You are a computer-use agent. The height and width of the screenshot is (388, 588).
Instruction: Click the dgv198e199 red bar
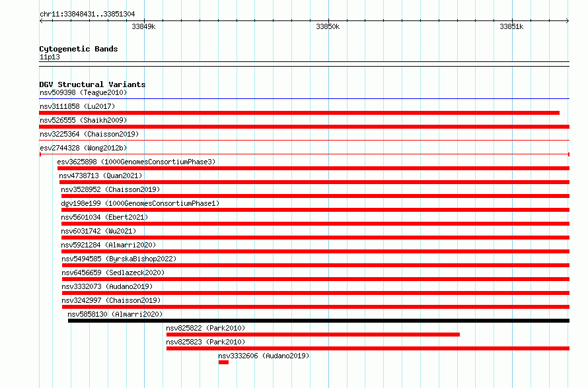coord(315,210)
